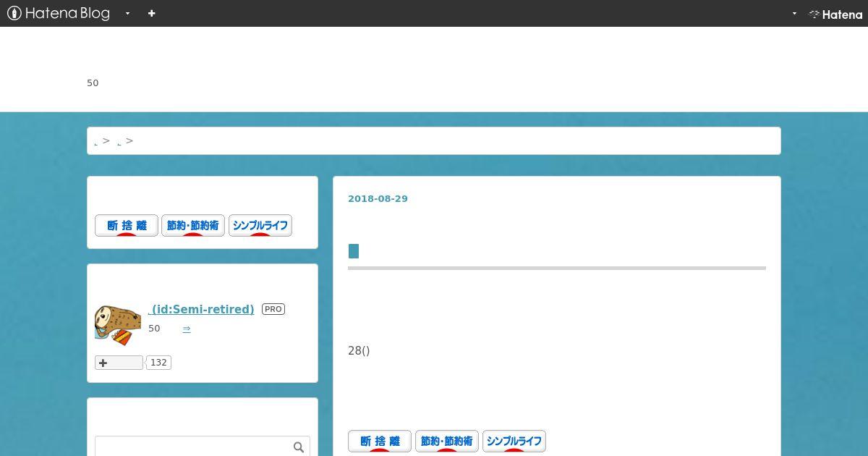The width and height of the screenshot is (868, 456).
Task: Click the plus icon in top bar
Action: pos(151,13)
